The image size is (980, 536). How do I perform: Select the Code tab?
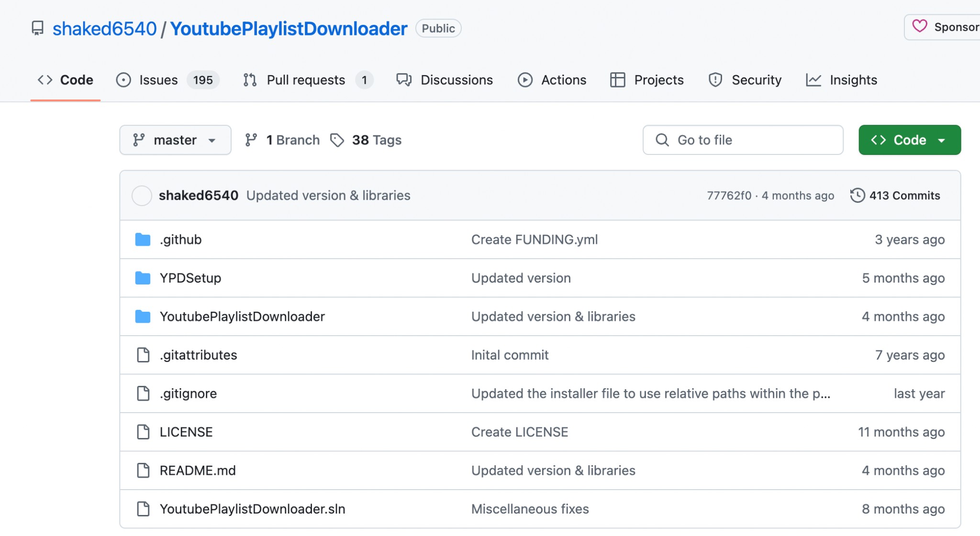point(66,80)
